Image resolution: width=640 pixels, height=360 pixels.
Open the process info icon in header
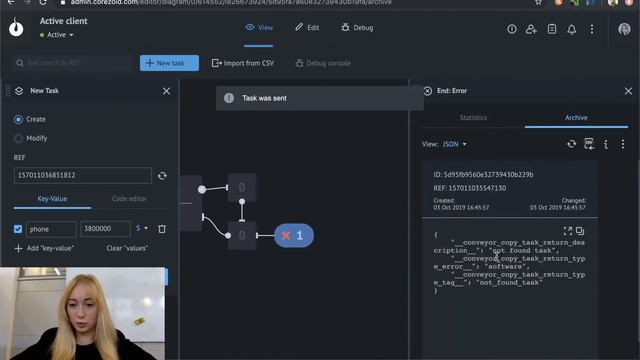click(x=511, y=29)
